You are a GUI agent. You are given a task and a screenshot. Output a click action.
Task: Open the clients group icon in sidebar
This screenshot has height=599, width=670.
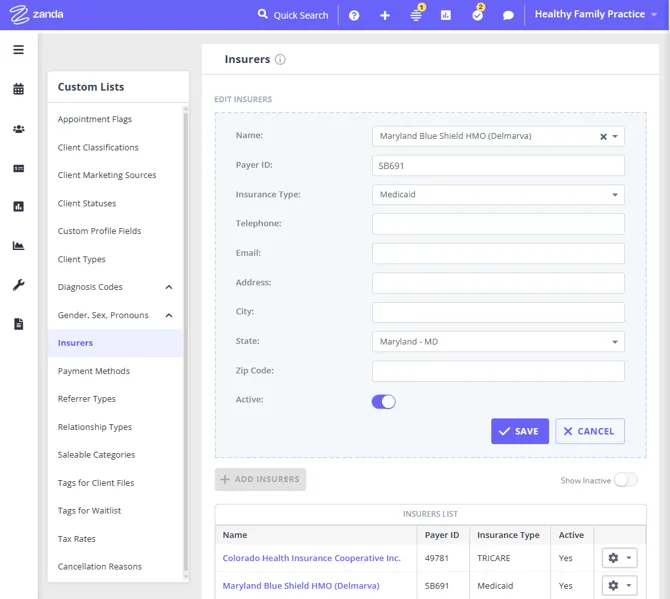coord(18,129)
